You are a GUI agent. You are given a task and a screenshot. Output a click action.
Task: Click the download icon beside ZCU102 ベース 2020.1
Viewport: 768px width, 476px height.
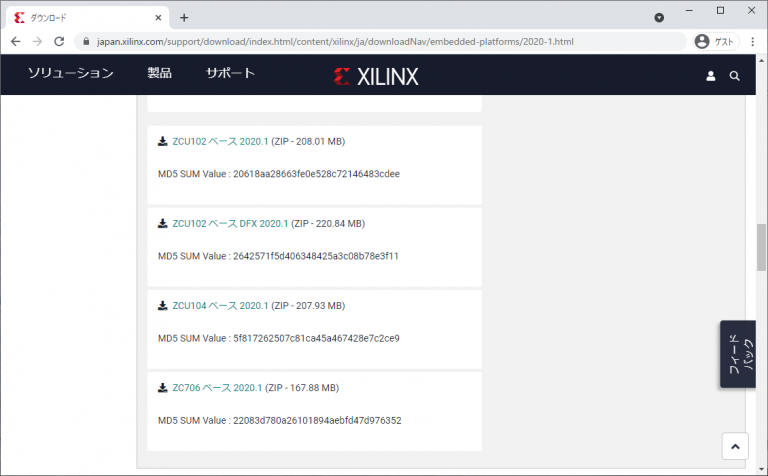click(163, 142)
